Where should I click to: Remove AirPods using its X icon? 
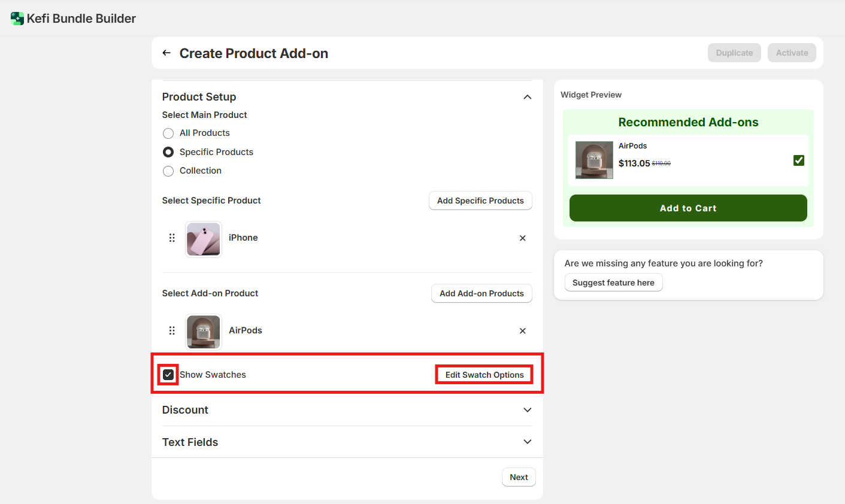click(522, 331)
